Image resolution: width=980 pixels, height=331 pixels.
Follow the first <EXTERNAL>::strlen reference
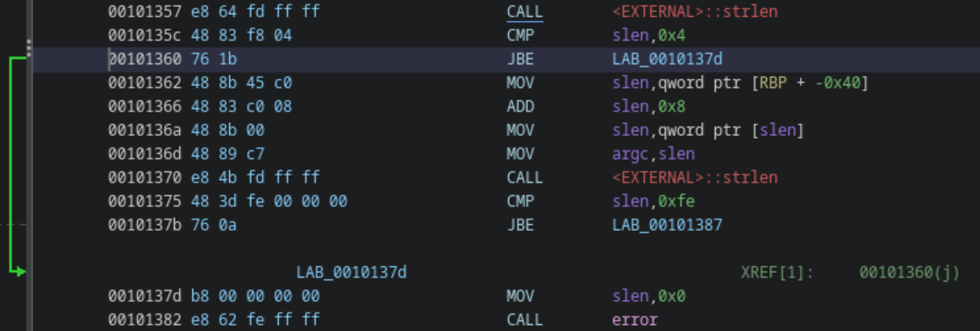(695, 12)
